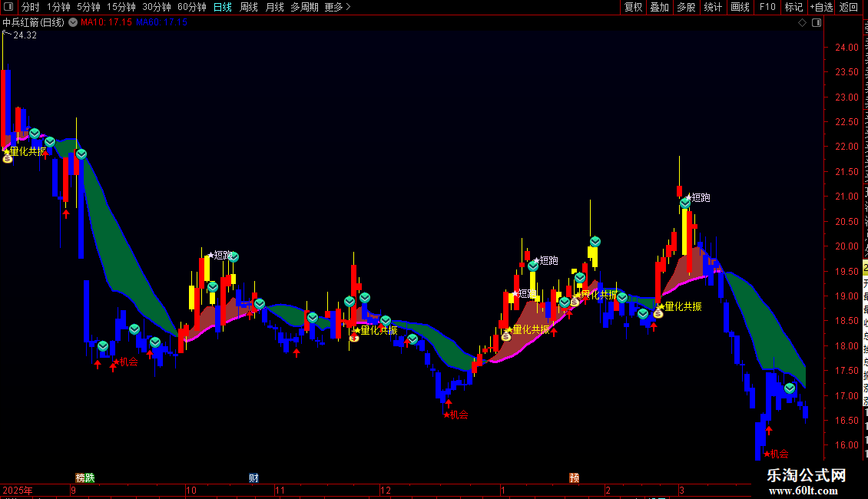Click the 2025年 year label on time axis
The image size is (868, 499).
click(18, 491)
